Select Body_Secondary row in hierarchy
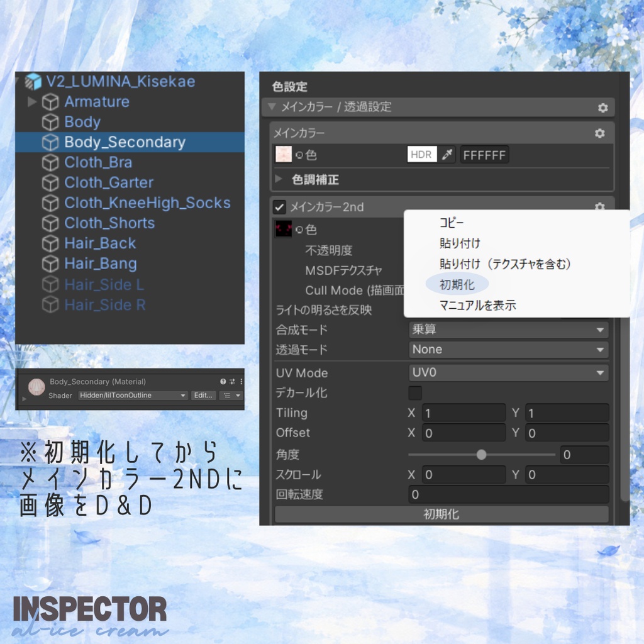This screenshot has width=644, height=644. tap(130, 142)
